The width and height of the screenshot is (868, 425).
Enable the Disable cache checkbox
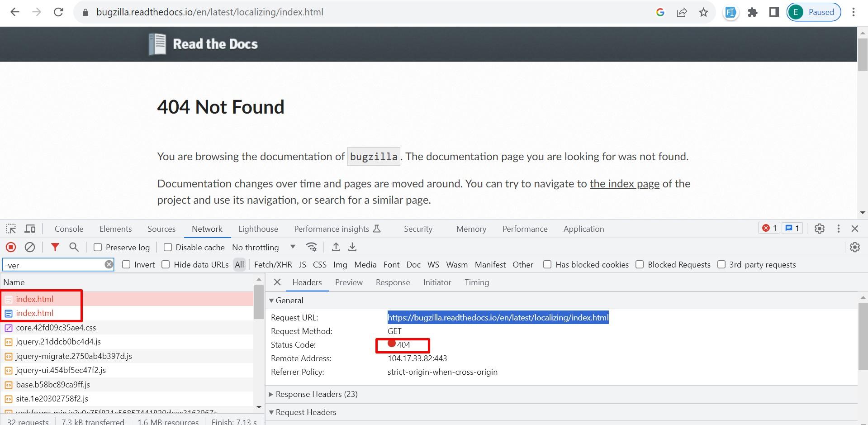[x=168, y=247]
